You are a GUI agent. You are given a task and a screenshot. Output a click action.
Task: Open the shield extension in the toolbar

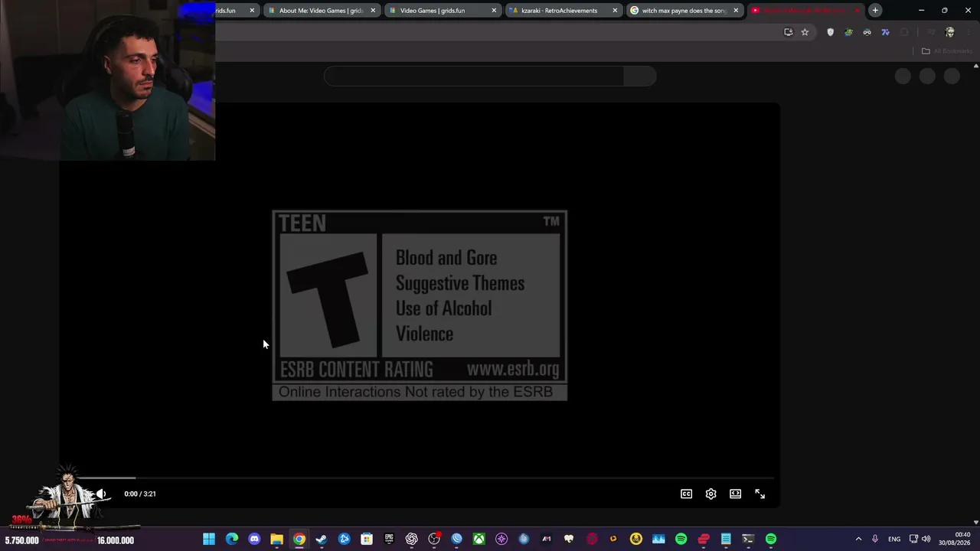click(x=830, y=32)
